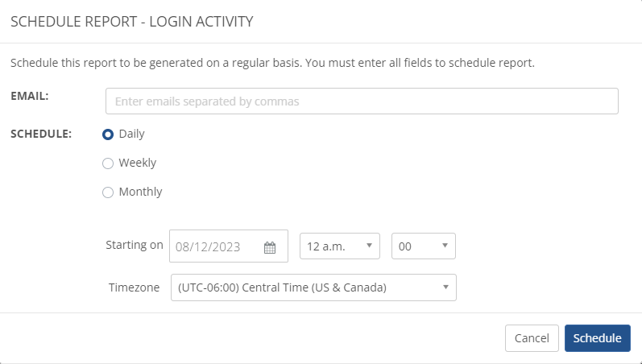Click the "Daily" option label text
Image resolution: width=642 pixels, height=364 pixels.
pos(132,134)
